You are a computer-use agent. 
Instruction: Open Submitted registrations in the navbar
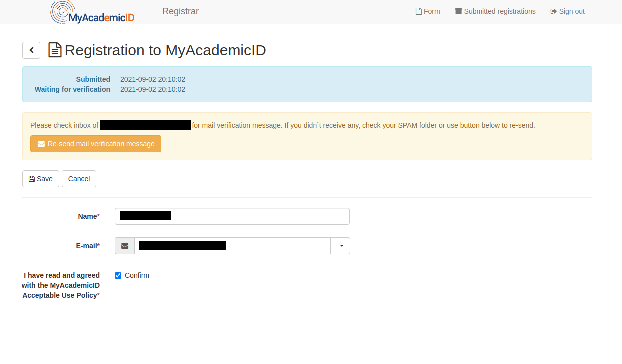[499, 11]
